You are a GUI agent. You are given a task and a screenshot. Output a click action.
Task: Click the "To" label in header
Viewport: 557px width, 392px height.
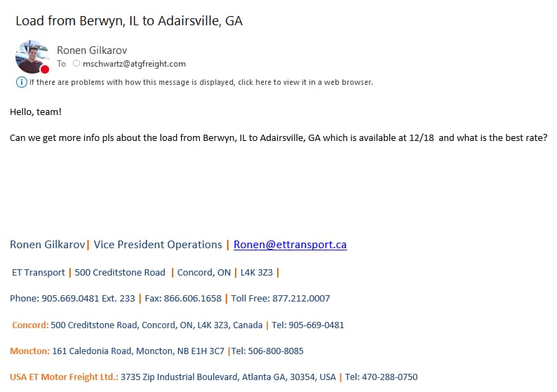point(62,64)
